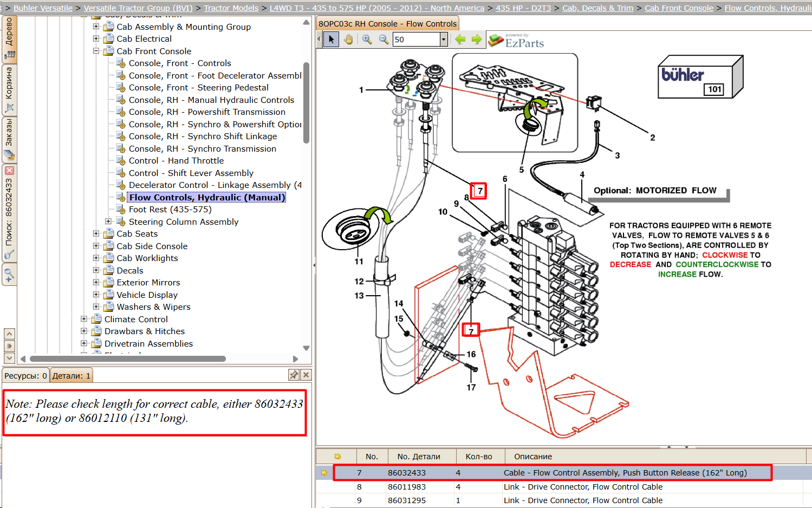Viewport: 812px width, 508px height.
Task: Click the tree scroll down arrow
Action: 306,348
